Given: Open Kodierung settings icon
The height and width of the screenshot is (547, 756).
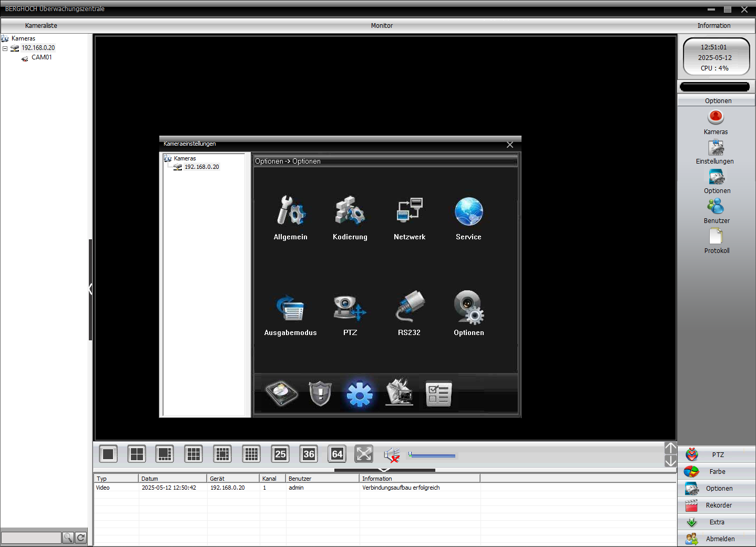Looking at the screenshot, I should click(350, 211).
